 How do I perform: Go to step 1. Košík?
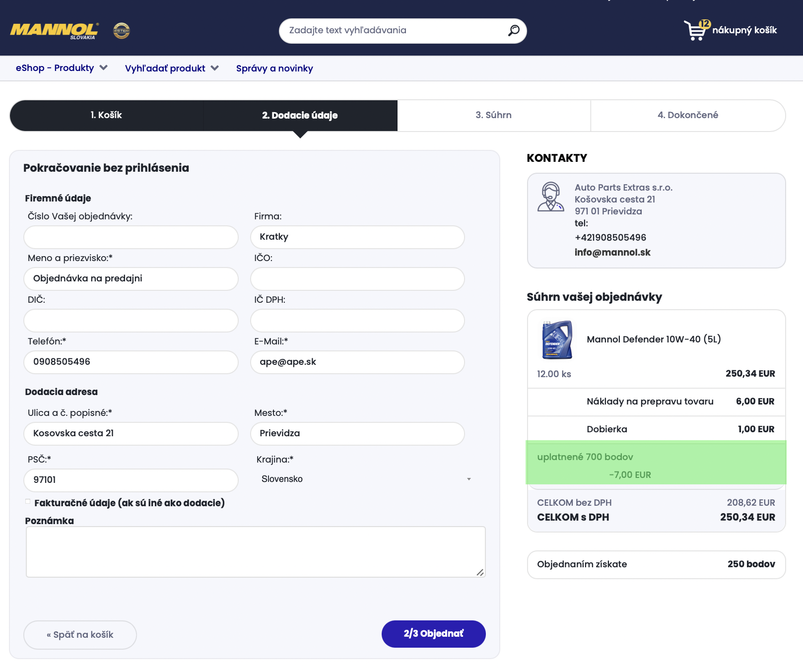point(106,115)
